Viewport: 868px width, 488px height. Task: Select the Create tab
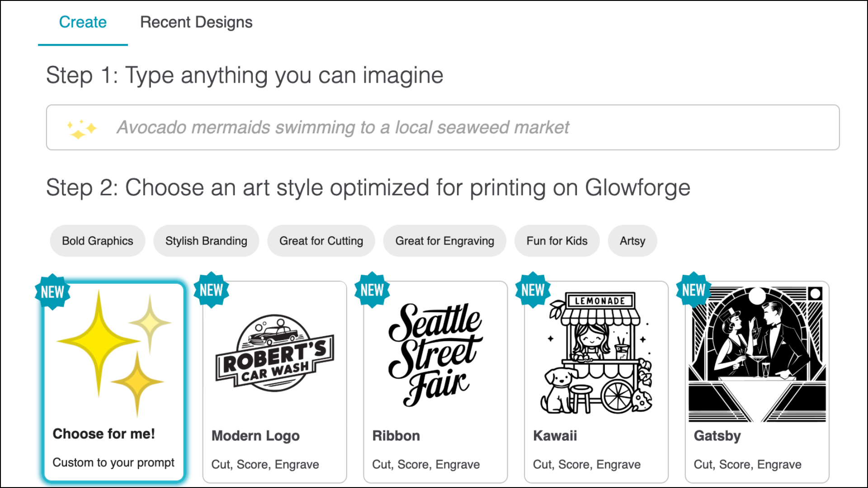pos(83,22)
